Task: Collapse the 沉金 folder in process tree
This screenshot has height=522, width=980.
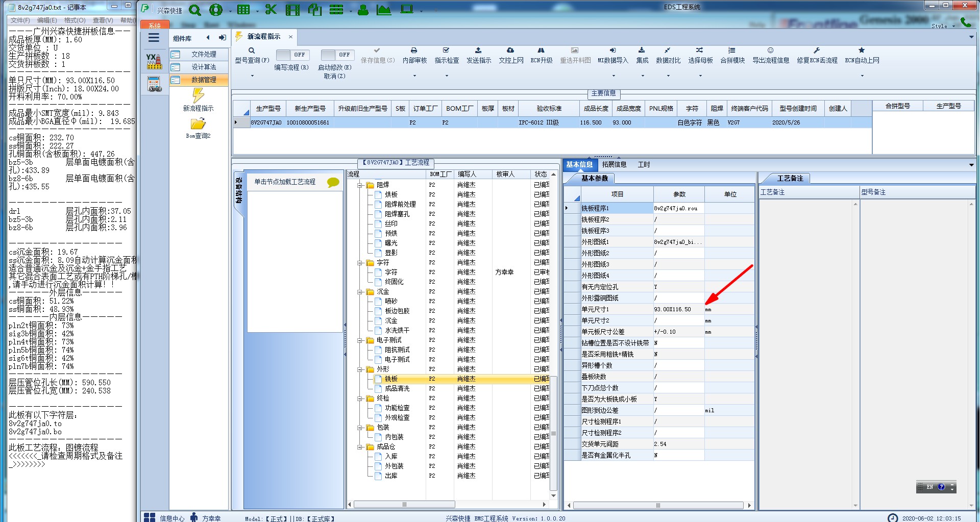Action: point(359,291)
